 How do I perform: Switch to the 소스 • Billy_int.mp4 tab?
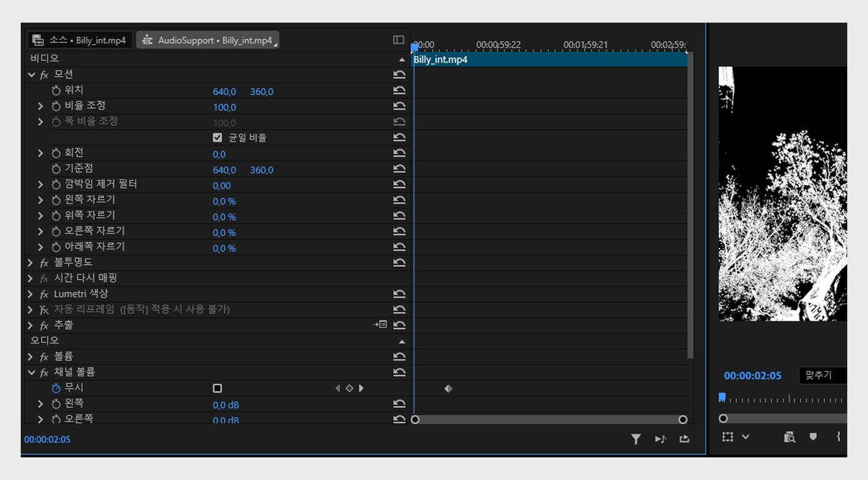click(x=80, y=40)
